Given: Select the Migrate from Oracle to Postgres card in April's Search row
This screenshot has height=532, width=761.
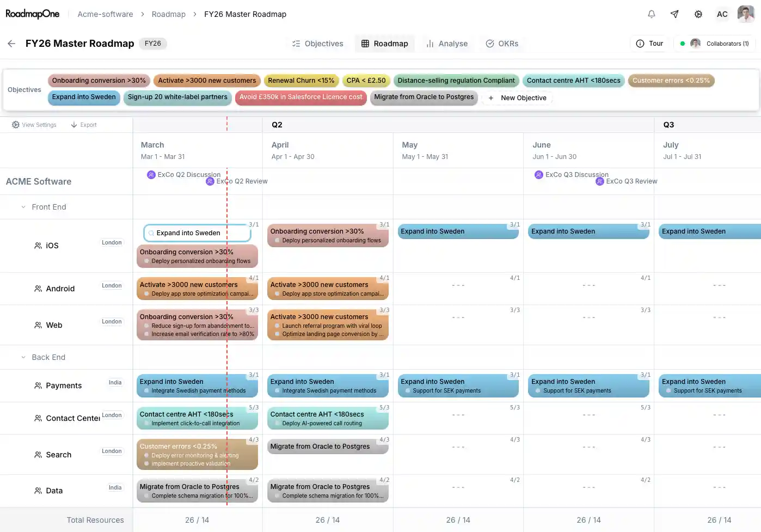Looking at the screenshot, I should [327, 447].
